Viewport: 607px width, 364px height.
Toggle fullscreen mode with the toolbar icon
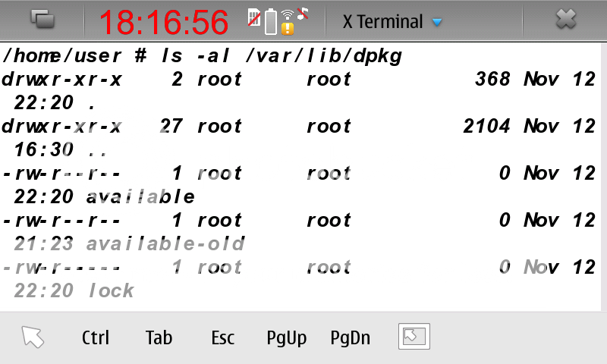click(x=414, y=337)
